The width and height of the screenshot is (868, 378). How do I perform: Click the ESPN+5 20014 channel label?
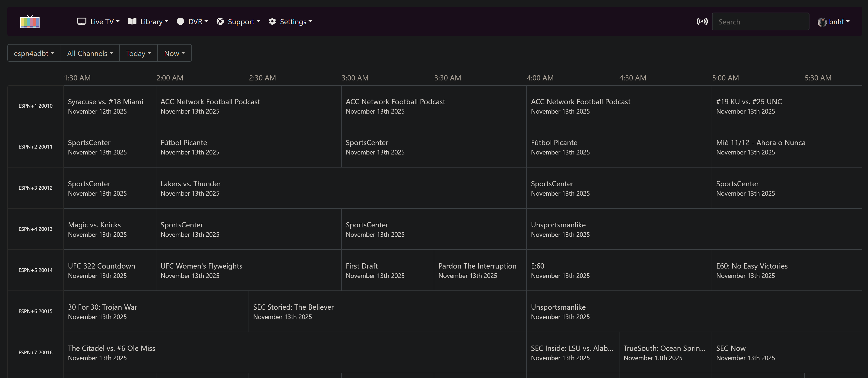35,270
